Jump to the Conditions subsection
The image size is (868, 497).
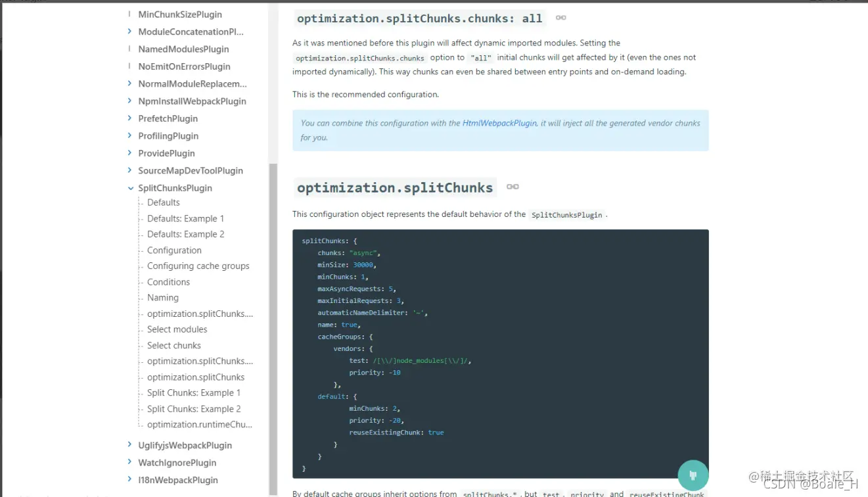168,282
